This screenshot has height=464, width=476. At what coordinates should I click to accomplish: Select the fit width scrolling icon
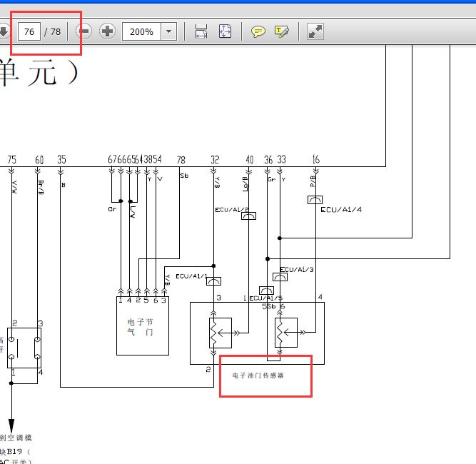pos(201,31)
